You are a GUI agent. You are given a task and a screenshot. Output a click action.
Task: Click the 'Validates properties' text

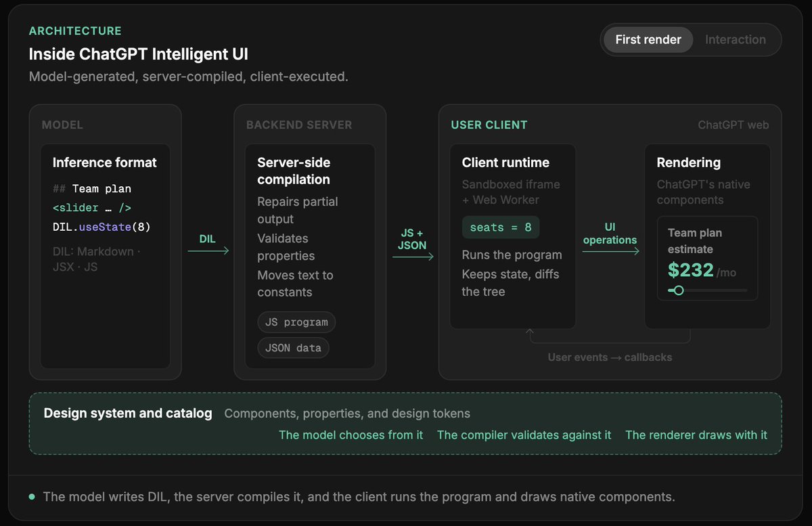pyautogui.click(x=286, y=247)
